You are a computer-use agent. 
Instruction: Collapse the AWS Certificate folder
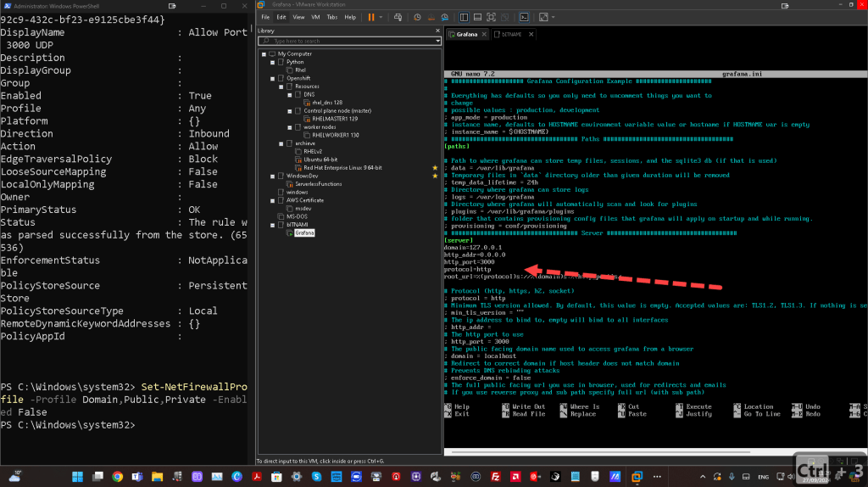(x=272, y=200)
